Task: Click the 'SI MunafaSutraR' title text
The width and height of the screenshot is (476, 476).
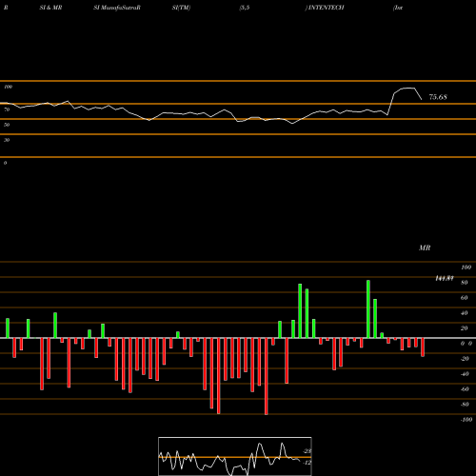Action: click(x=117, y=8)
